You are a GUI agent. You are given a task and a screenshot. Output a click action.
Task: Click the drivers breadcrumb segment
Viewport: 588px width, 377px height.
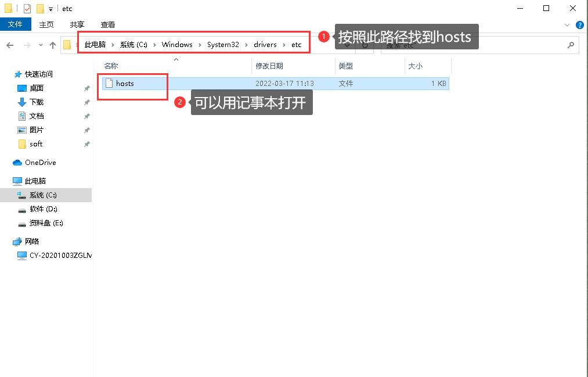coord(265,45)
